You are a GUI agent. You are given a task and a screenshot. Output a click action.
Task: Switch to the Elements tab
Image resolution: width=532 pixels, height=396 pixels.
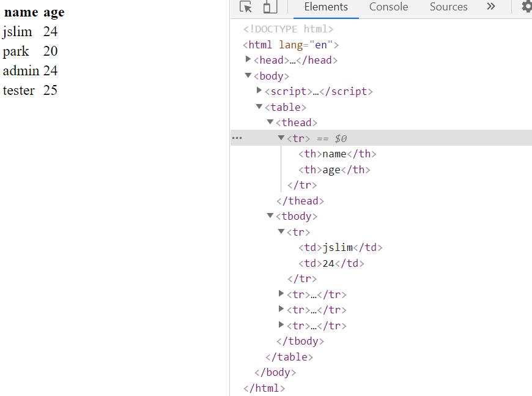click(x=326, y=7)
